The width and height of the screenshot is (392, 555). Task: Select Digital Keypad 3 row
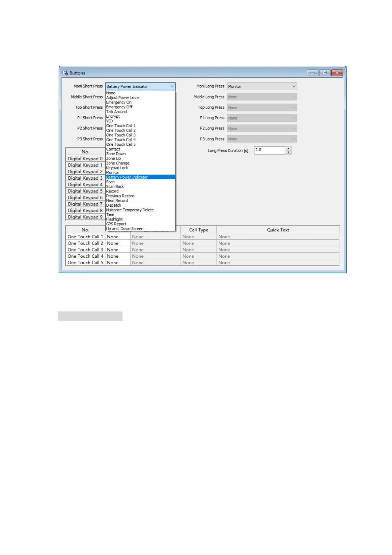[x=85, y=178]
